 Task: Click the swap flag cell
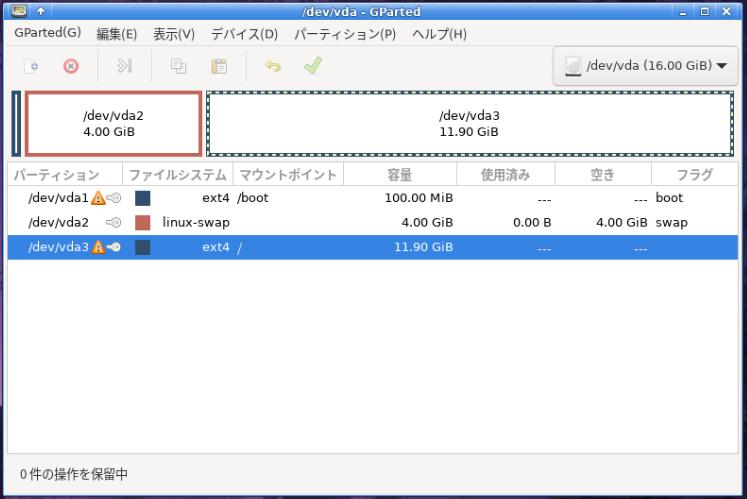(x=671, y=223)
